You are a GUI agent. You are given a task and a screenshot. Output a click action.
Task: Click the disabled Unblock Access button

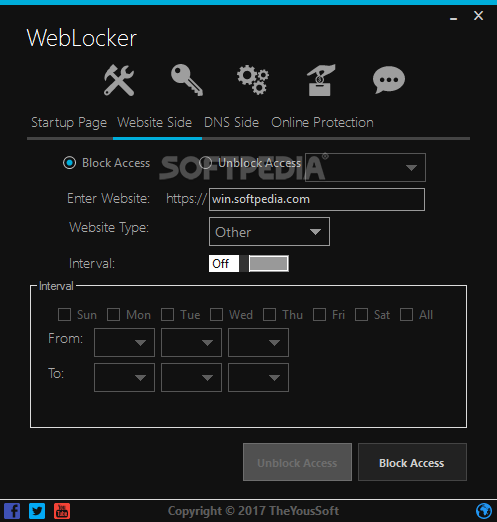click(x=297, y=462)
